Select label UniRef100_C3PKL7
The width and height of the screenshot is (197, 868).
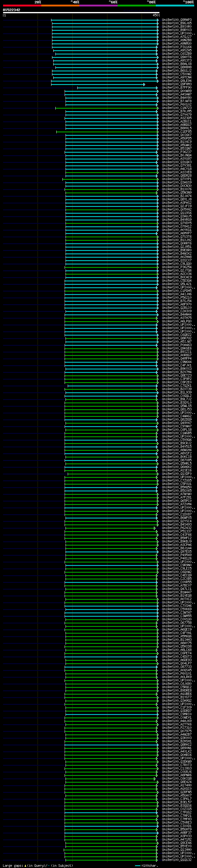pyautogui.click(x=176, y=799)
